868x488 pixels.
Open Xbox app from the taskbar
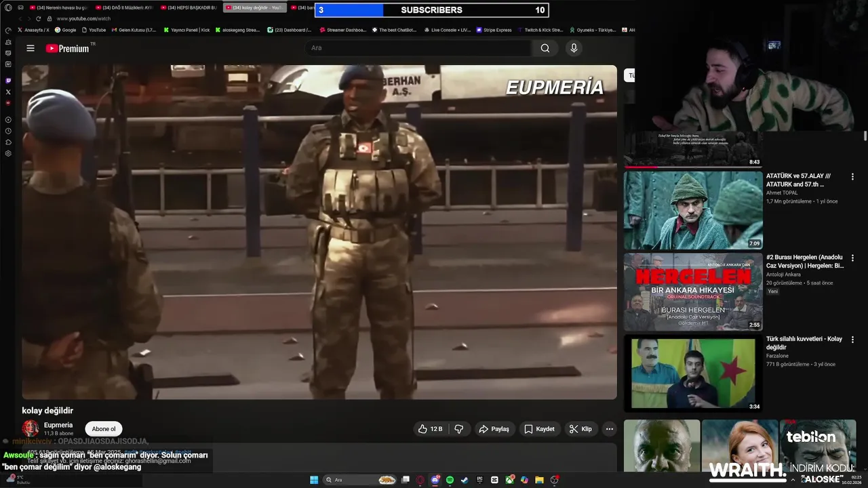[509, 480]
